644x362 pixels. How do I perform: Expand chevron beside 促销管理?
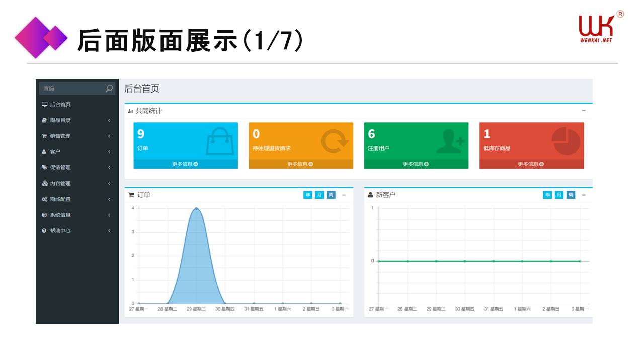(x=109, y=167)
